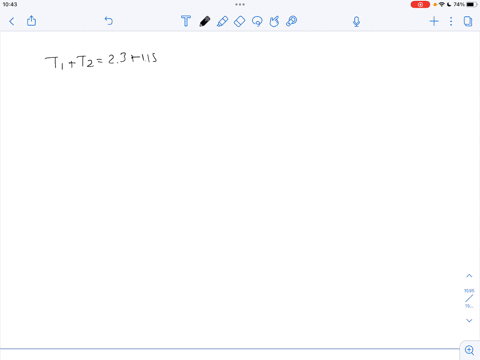Undo the last stroke

pos(109,21)
